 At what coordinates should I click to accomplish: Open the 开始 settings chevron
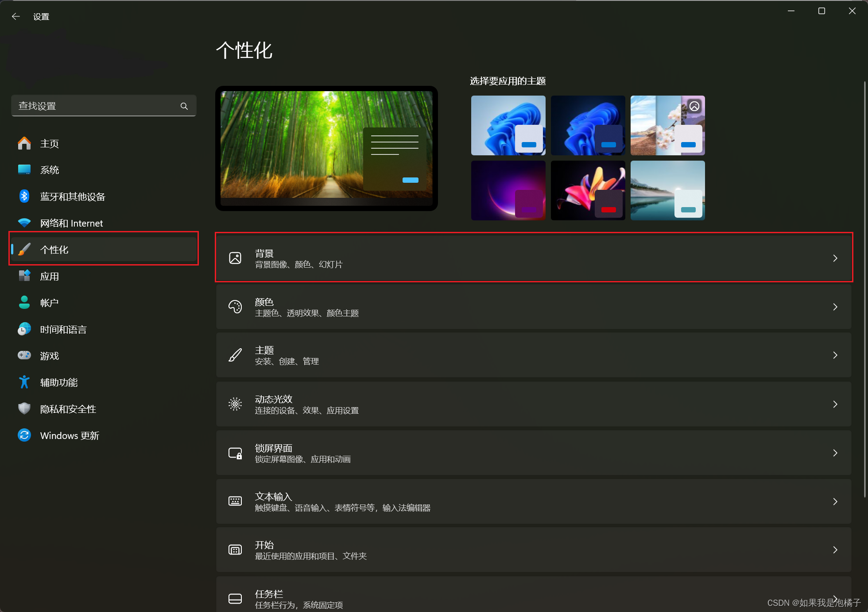point(835,550)
